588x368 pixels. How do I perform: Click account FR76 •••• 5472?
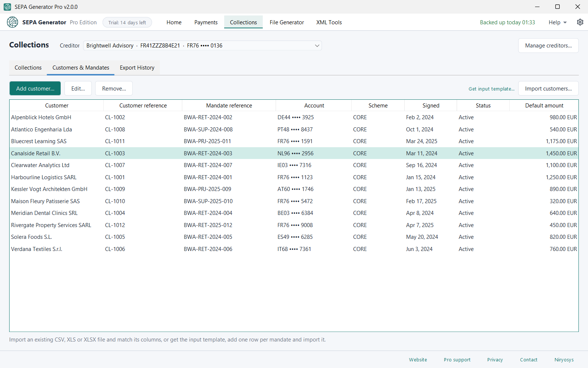295,201
